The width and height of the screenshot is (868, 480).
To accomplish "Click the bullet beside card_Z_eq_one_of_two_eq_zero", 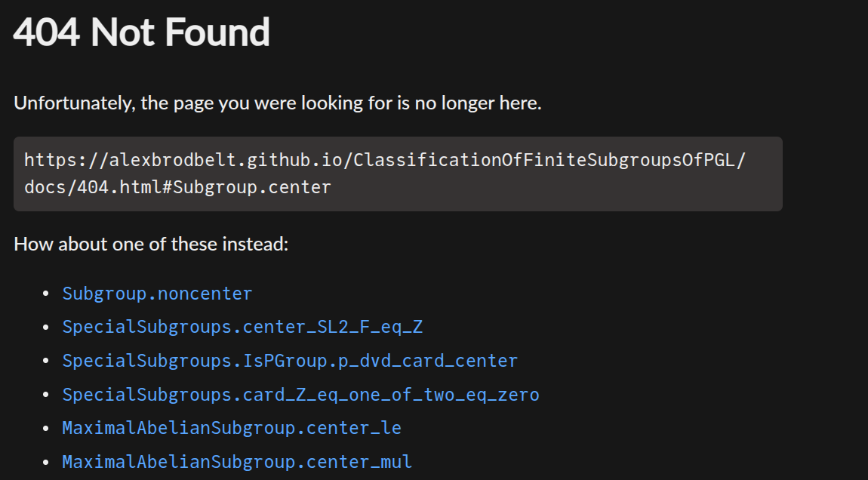I will [46, 395].
